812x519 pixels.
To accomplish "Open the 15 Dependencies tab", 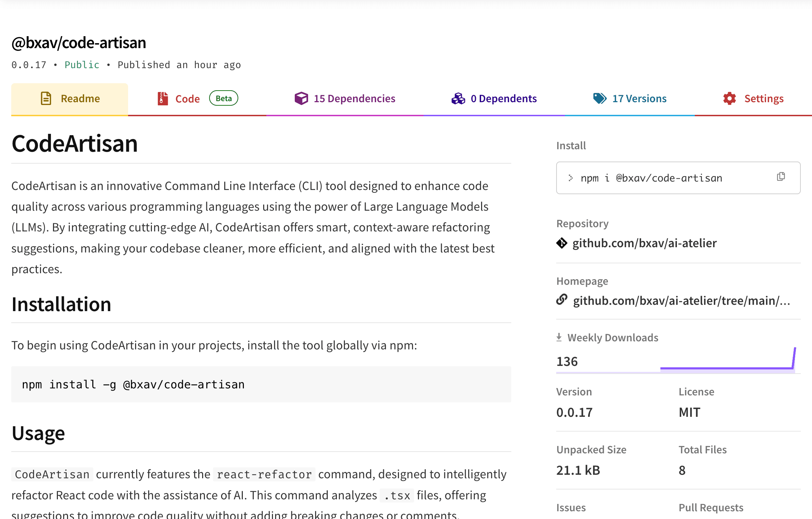I will (354, 99).
